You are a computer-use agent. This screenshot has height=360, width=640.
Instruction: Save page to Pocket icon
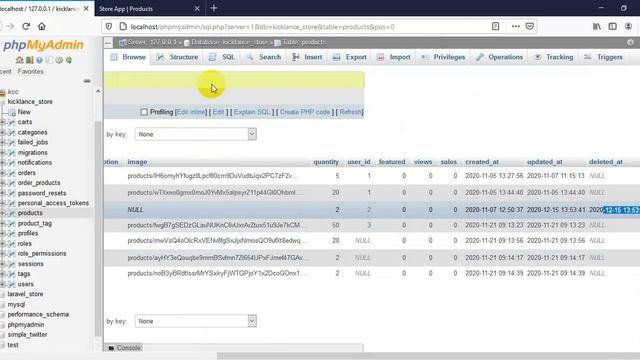tap(530, 27)
